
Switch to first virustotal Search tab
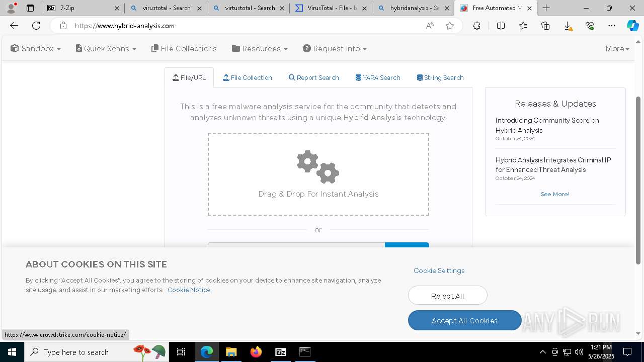tap(166, 8)
